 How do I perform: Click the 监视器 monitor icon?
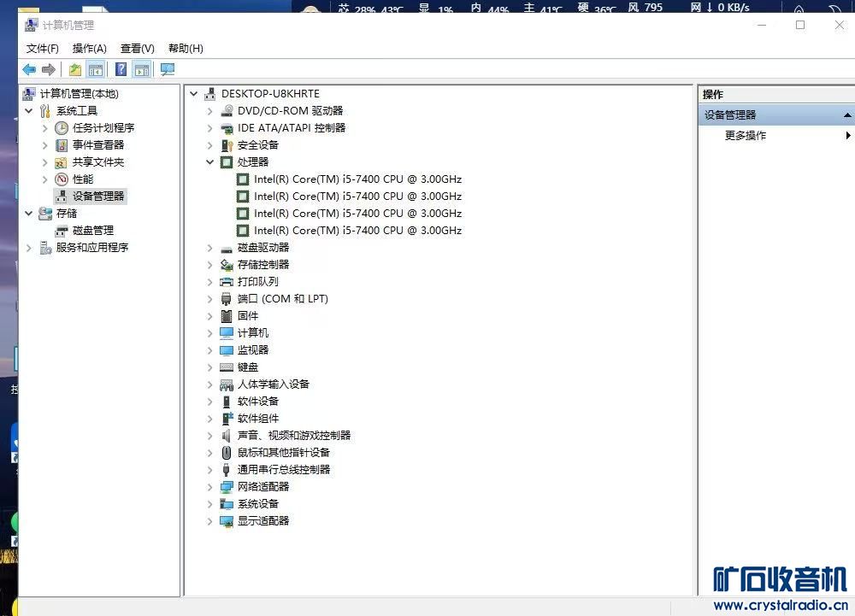click(227, 350)
